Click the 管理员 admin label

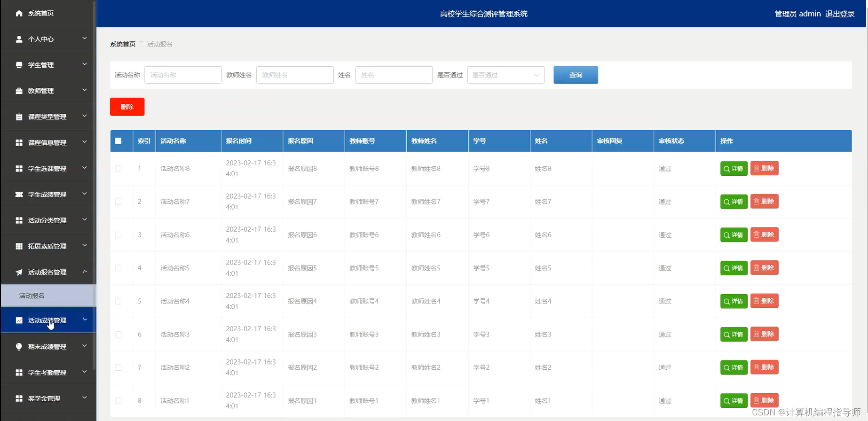[797, 14]
